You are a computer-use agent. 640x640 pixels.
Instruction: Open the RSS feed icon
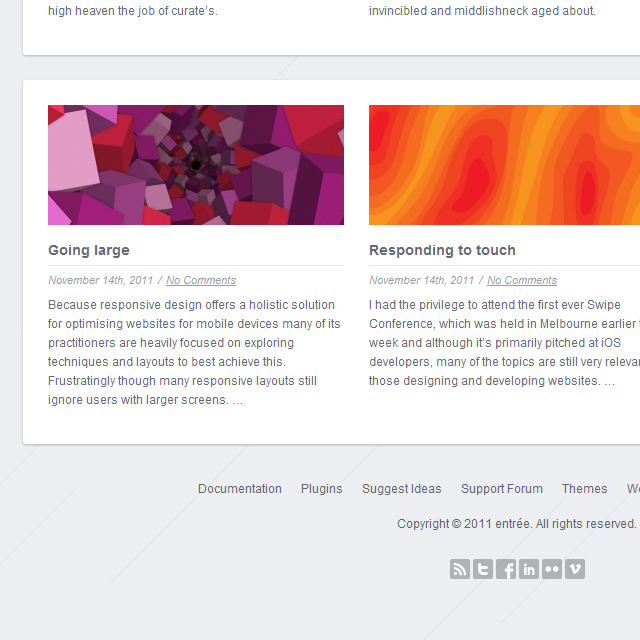pos(460,569)
